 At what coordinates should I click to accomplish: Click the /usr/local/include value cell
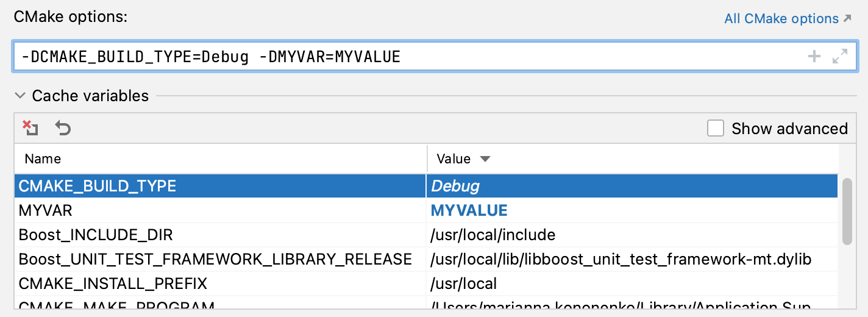click(633, 235)
